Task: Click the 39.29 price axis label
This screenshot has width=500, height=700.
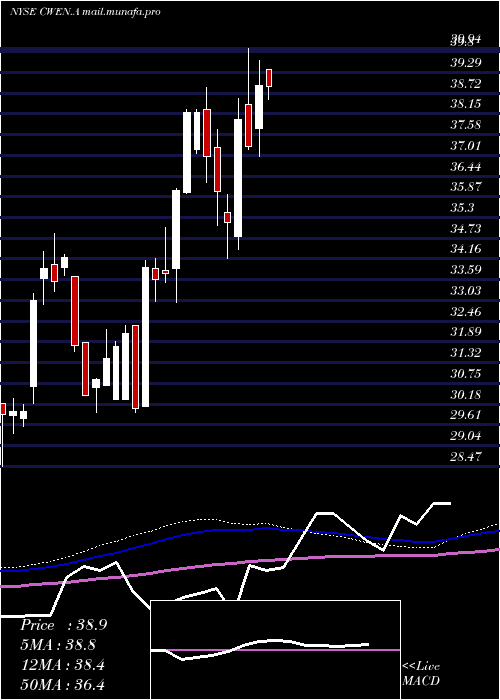Action: 466,62
